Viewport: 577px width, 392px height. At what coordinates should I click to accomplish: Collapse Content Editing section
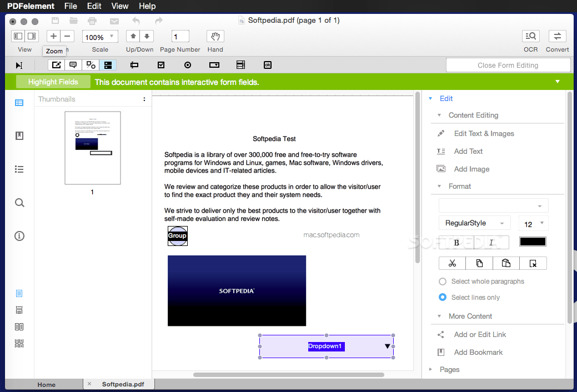(x=439, y=115)
